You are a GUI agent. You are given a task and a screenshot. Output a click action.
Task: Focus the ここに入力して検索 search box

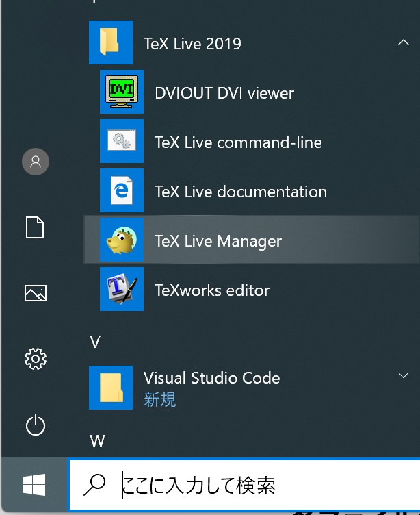coord(244,485)
